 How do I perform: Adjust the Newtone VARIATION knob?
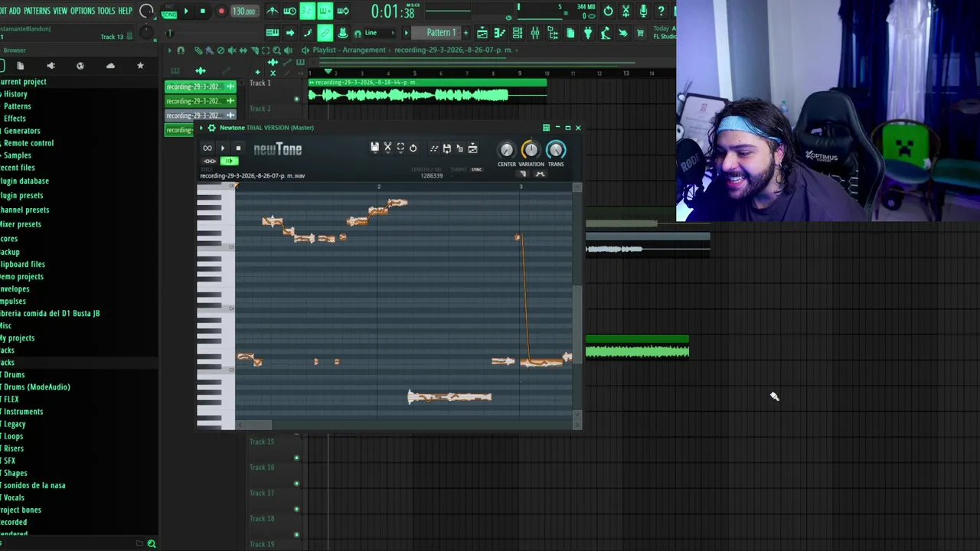[x=531, y=150]
